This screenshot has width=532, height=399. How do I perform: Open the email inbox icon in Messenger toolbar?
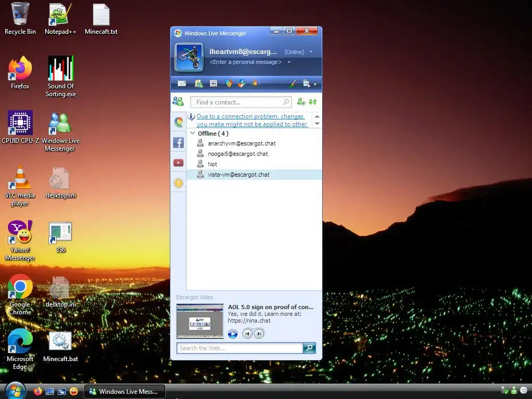[182, 84]
